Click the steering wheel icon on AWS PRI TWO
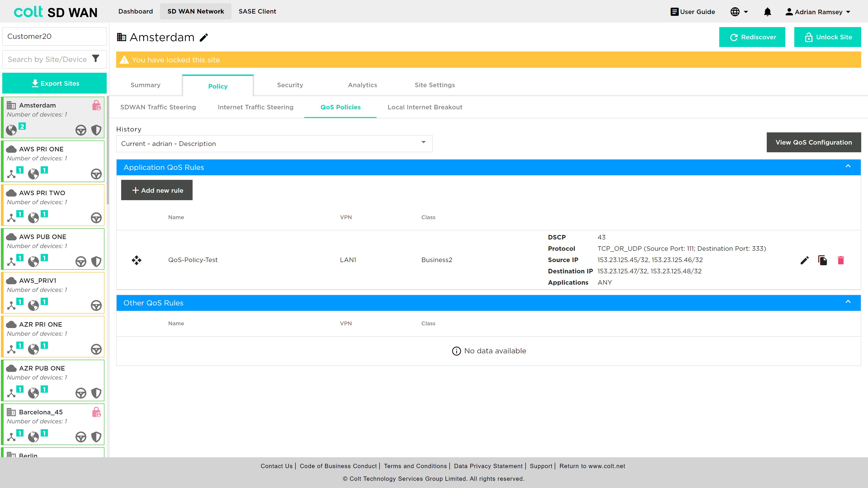The image size is (868, 488). 96,218
